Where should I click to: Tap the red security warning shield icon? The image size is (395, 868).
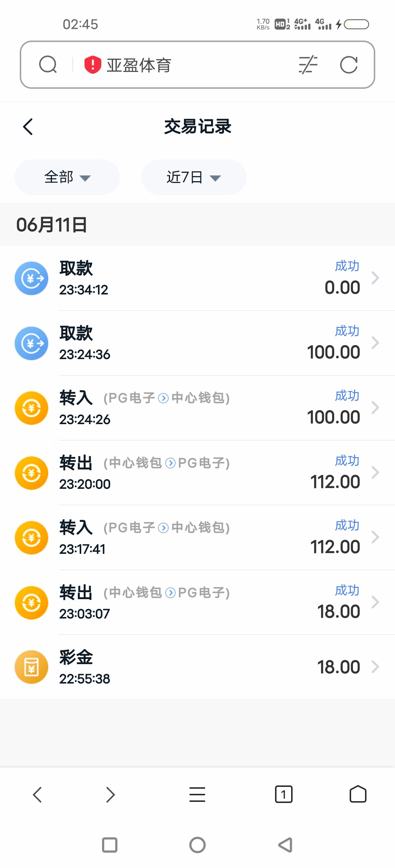click(93, 65)
